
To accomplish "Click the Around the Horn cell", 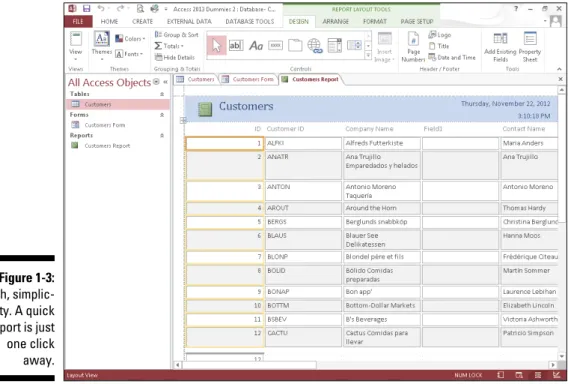I will (x=382, y=208).
